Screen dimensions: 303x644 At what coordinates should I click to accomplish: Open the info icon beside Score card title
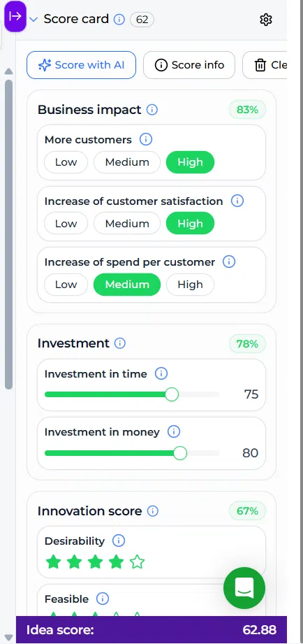click(119, 20)
